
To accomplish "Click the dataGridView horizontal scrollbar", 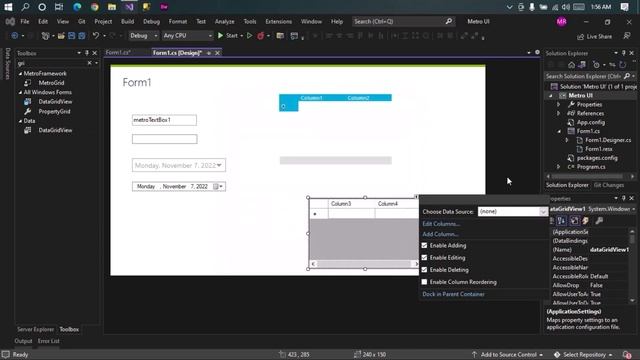I will coord(364,264).
